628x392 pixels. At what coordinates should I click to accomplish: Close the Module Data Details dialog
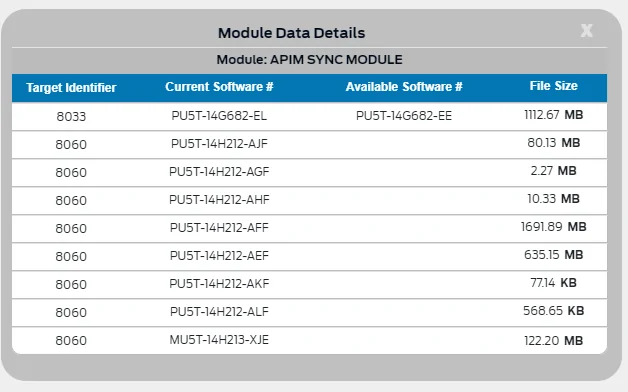[586, 30]
